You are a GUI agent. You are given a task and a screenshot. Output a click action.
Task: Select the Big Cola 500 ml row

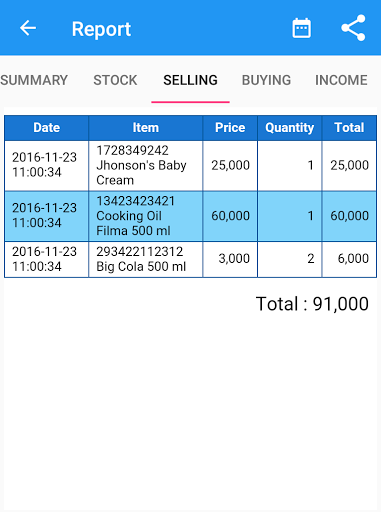(x=190, y=259)
